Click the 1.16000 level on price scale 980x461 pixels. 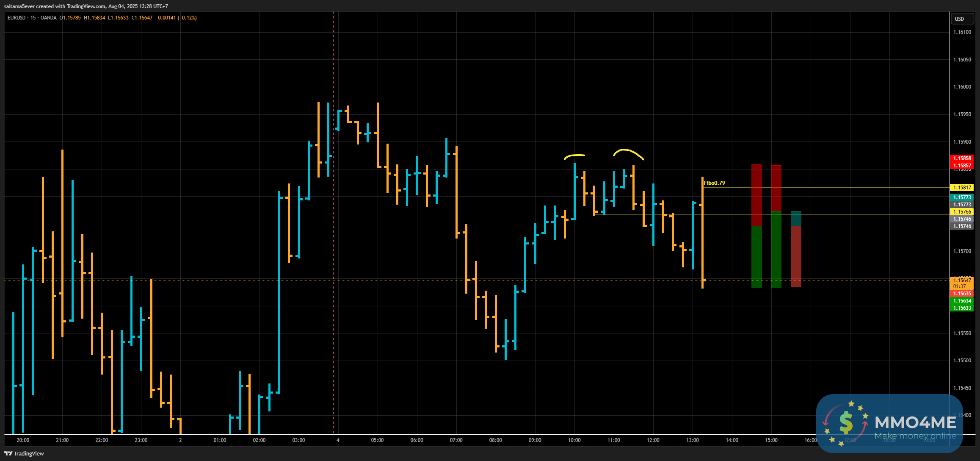(x=962, y=87)
